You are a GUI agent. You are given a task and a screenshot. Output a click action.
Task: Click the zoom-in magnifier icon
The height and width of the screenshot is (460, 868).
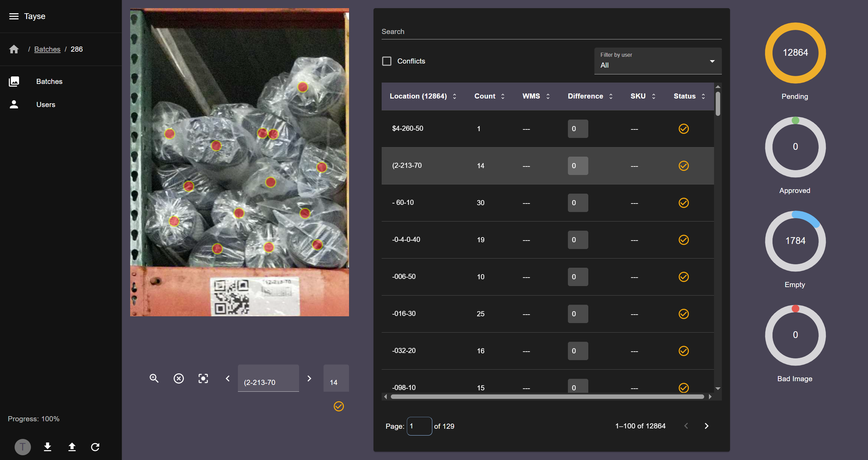click(x=154, y=378)
